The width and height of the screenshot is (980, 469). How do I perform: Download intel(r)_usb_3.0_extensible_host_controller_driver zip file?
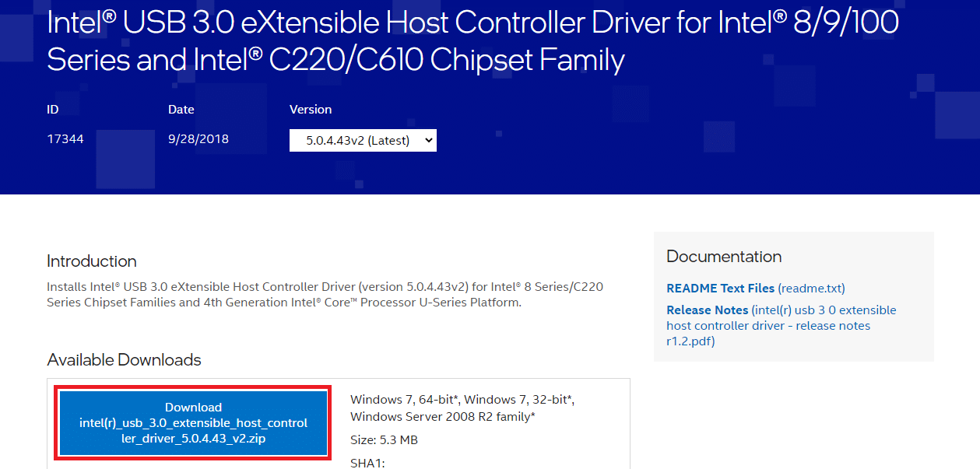click(x=194, y=423)
